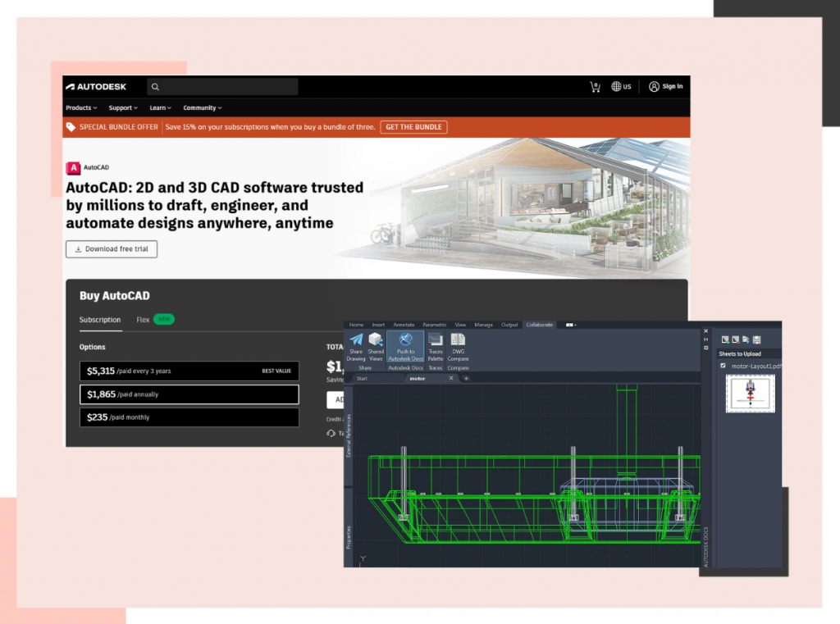Image resolution: width=840 pixels, height=624 pixels.
Task: Click GET THE BUNDLE button
Action: 413,127
